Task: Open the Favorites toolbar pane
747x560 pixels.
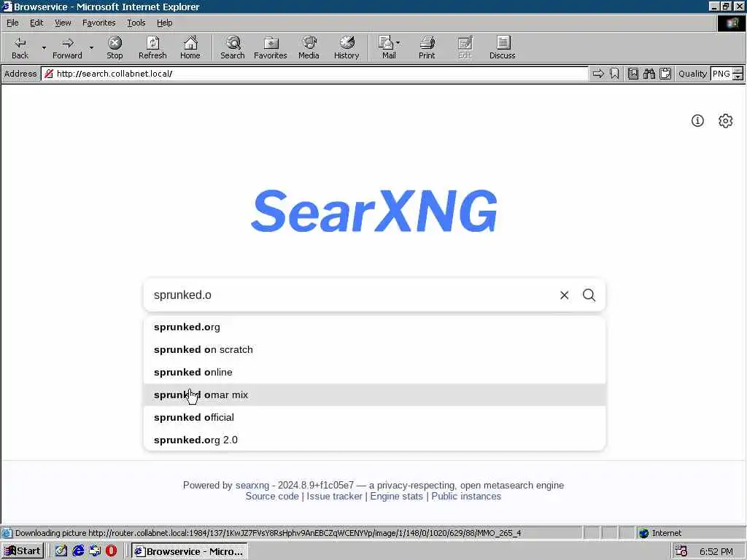Action: [270, 47]
